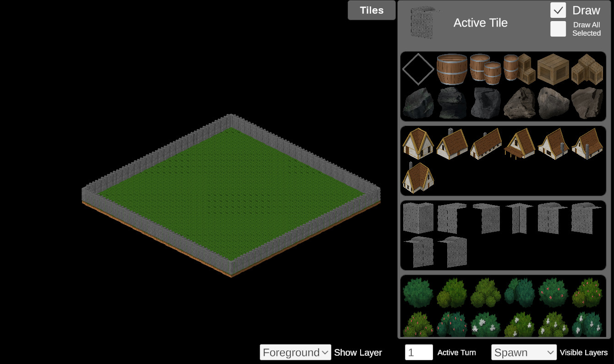Select the stone wall corner piece
614x364 pixels.
(418, 218)
